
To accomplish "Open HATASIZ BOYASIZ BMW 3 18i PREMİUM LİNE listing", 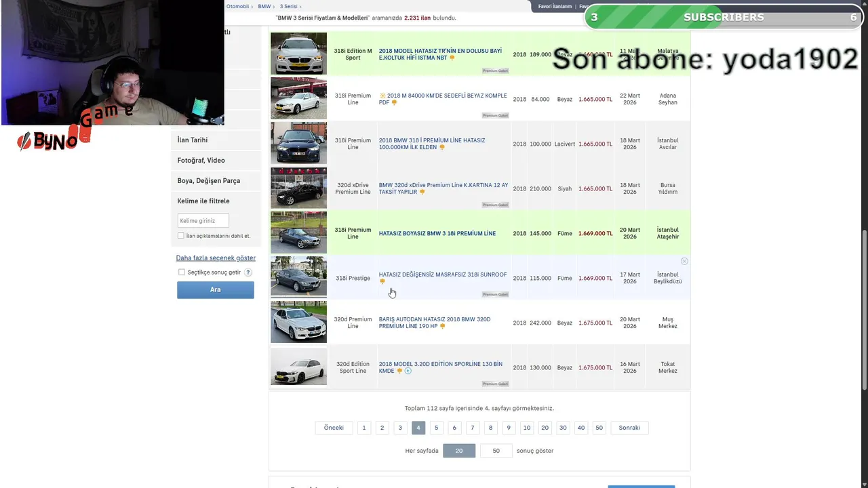I will (x=437, y=234).
